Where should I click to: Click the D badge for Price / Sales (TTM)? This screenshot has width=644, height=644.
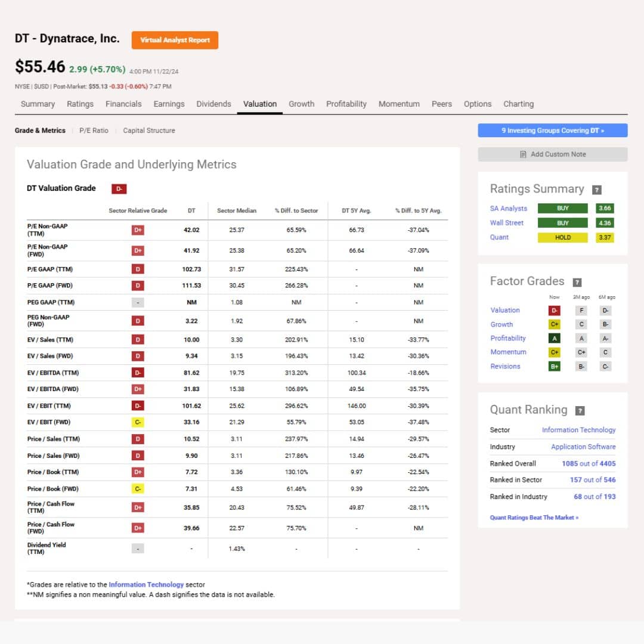(138, 439)
